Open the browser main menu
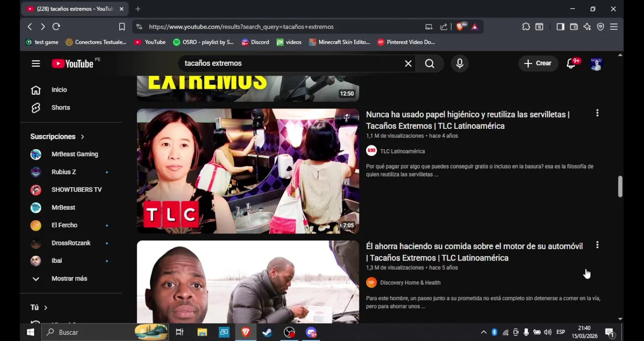Image resolution: width=644 pixels, height=341 pixels. (614, 27)
